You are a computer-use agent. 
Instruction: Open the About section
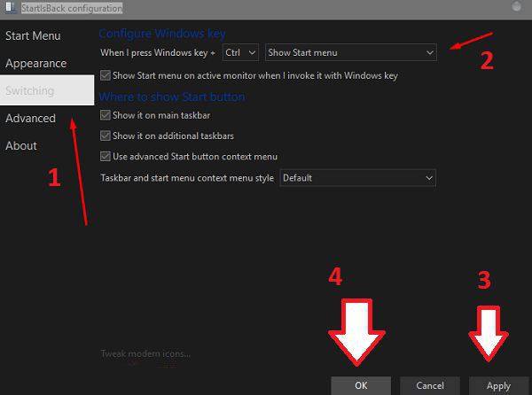pyautogui.click(x=21, y=145)
